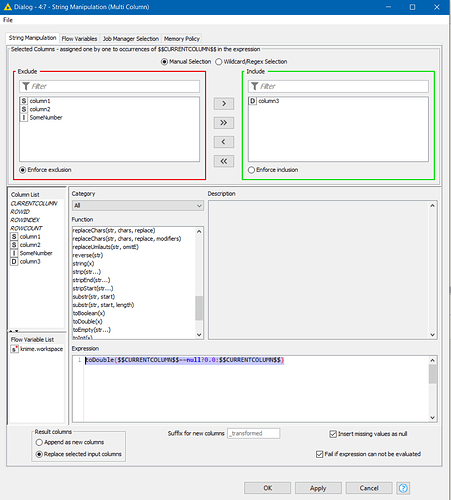Image resolution: width=451 pixels, height=500 pixels.
Task: Click the Function list scroll-down arrow
Action: tap(199, 335)
